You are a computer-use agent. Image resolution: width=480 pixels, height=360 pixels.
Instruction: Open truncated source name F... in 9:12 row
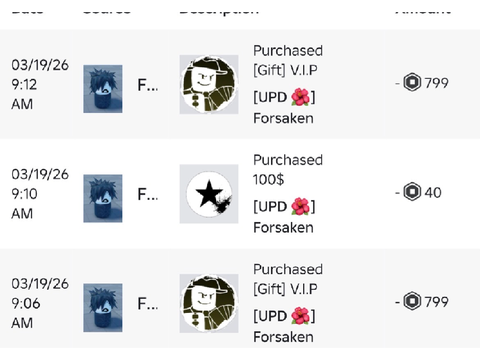click(x=148, y=85)
